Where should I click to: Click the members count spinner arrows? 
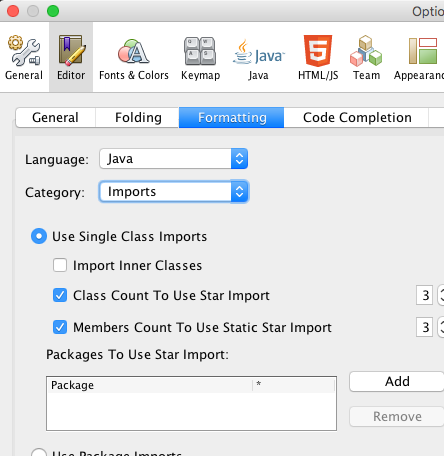point(441,327)
